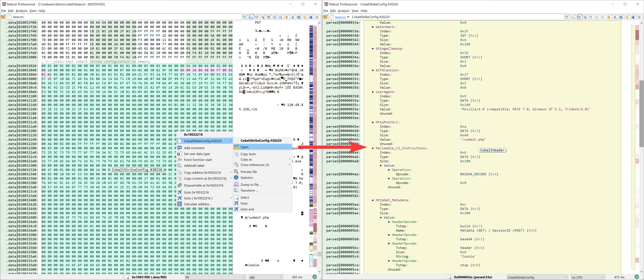Choose 'Calculate address...' entry
Viewport: 644px width, 280px height.
[204, 204]
